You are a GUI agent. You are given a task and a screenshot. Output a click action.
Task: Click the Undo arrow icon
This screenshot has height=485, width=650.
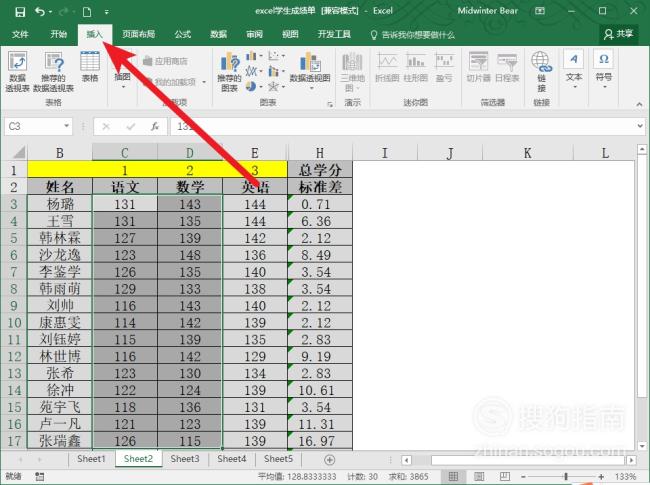click(40, 12)
